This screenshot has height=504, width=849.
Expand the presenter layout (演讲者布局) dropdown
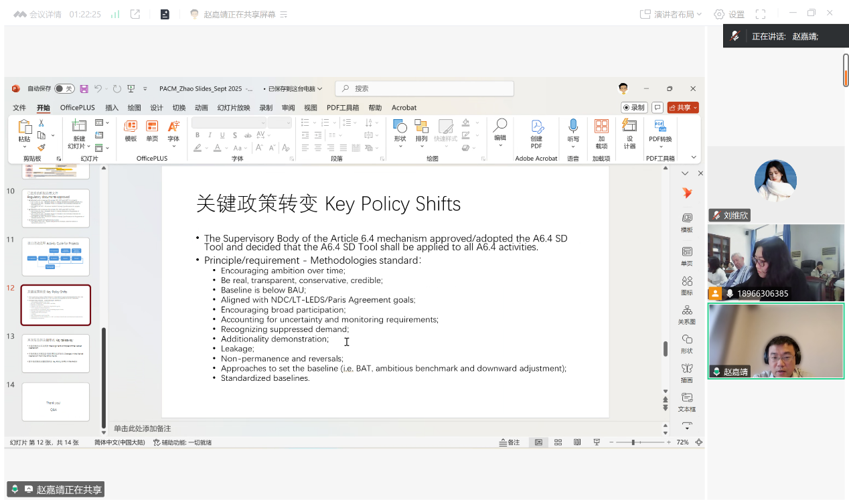(x=671, y=14)
